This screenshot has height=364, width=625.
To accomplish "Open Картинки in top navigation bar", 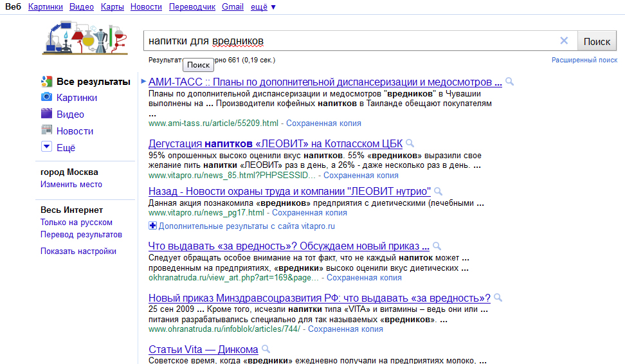I will click(x=46, y=7).
